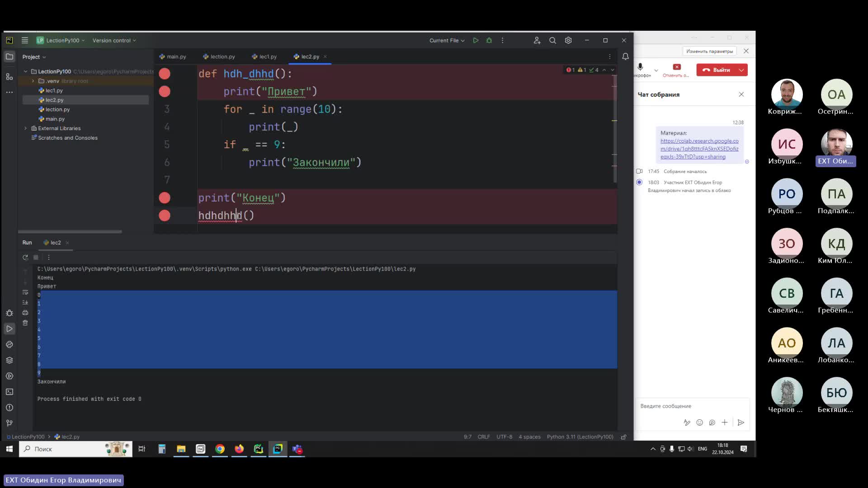Toggle breakpoint on print Конец line
868x488 pixels.
(x=165, y=198)
